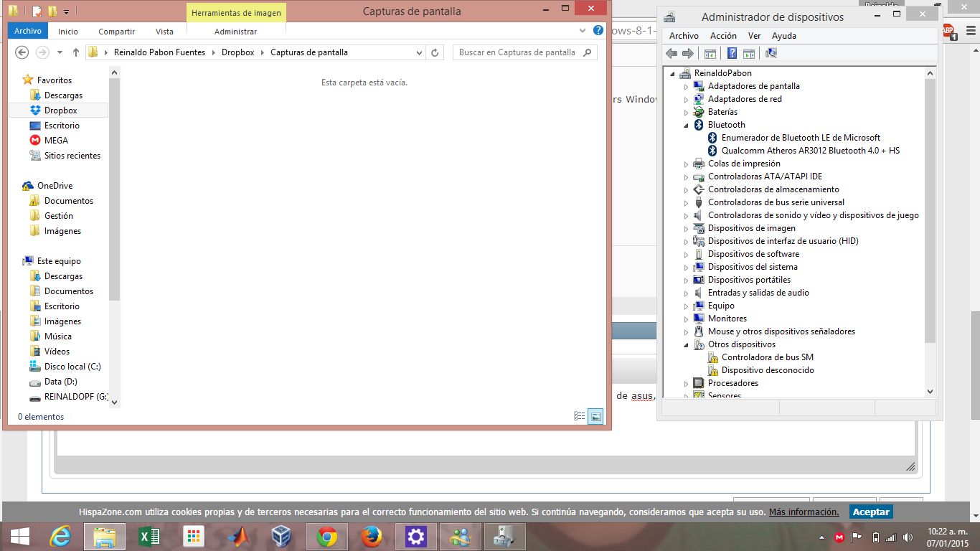Switch to details view layout
Screen dimensions: 980x551
point(580,416)
